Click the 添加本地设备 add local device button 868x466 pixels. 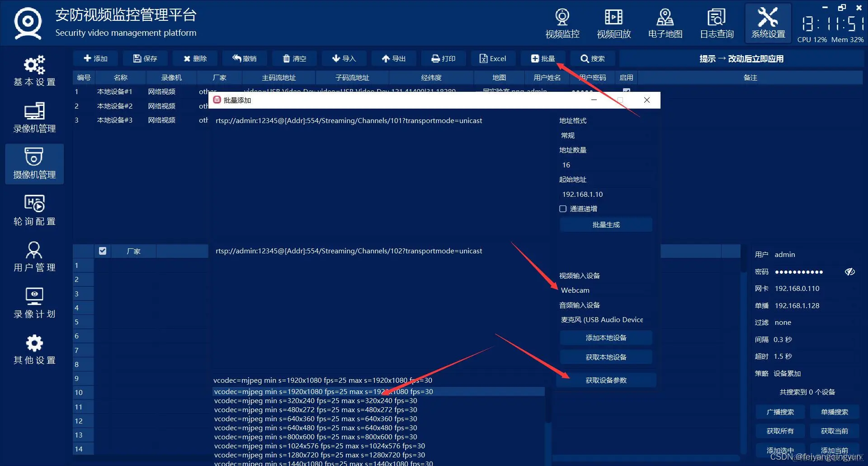point(606,338)
